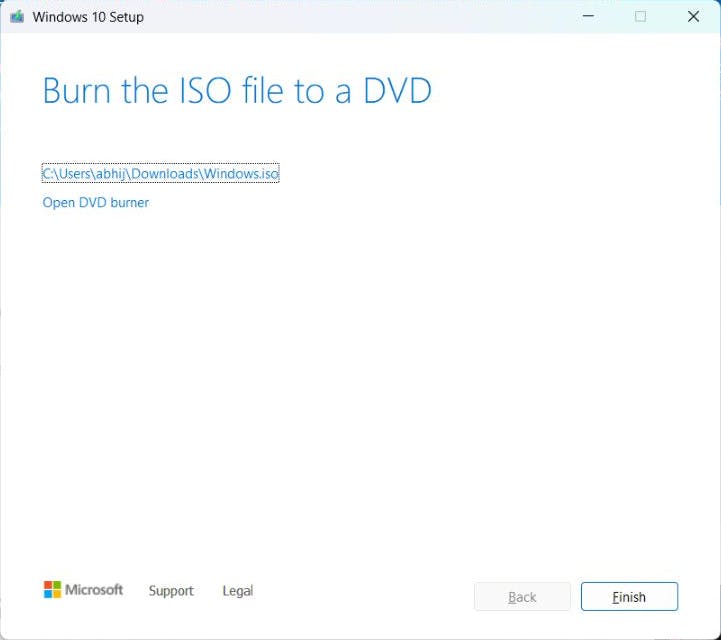Image resolution: width=721 pixels, height=640 pixels.
Task: Click the 'Burn the ISO file to a DVD' heading
Action: (237, 90)
